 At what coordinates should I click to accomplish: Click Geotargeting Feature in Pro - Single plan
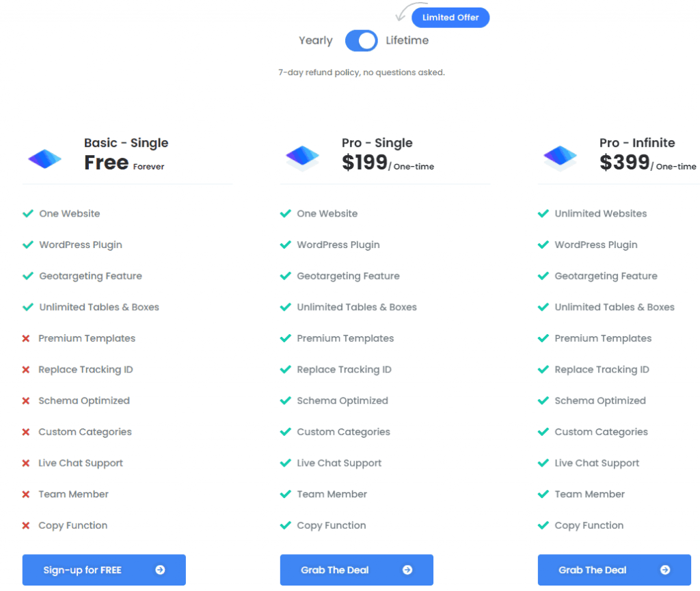click(x=348, y=276)
